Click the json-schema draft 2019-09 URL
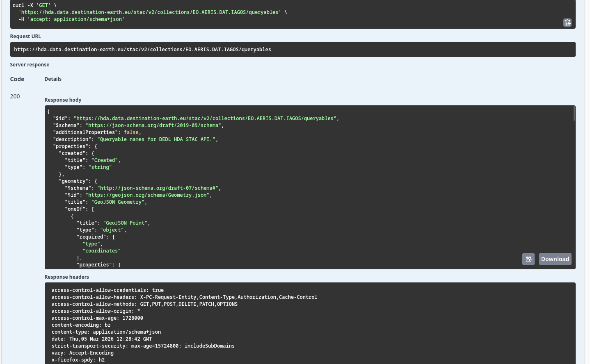The width and height of the screenshot is (590, 364). pos(153,125)
